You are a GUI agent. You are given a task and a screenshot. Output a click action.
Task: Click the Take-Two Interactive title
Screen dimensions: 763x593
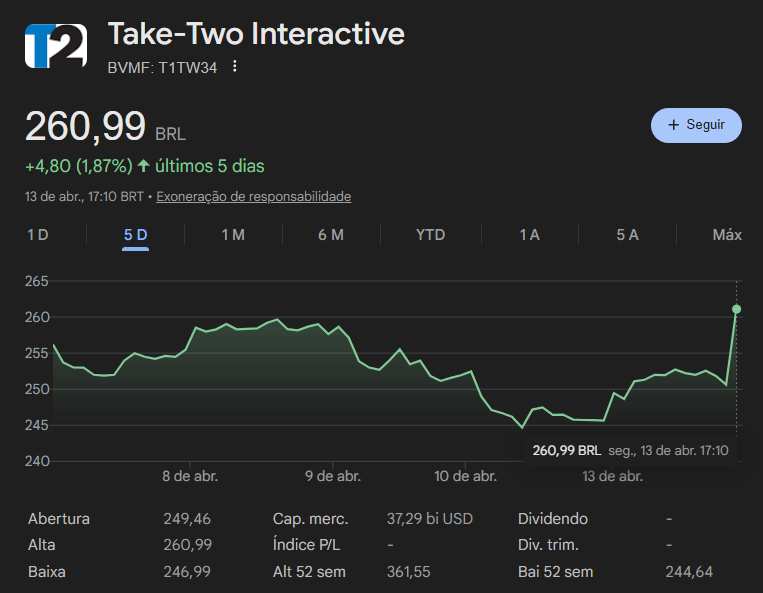(x=256, y=33)
